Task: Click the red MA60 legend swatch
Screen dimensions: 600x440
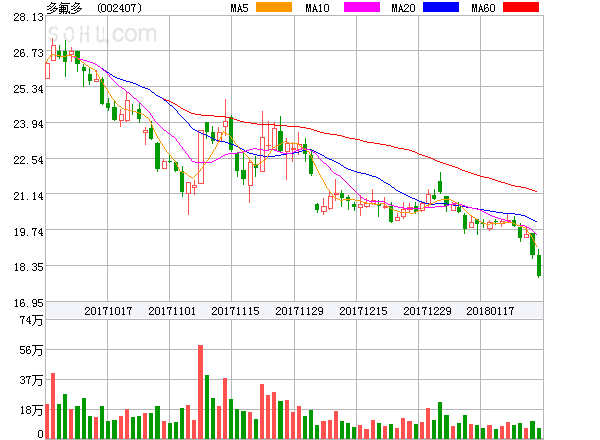Action: [520, 8]
